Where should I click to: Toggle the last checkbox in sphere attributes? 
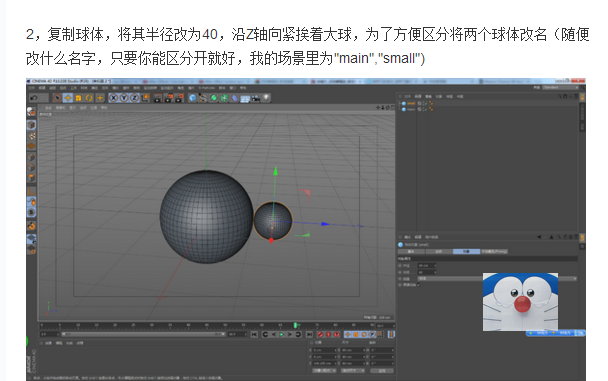pyautogui.click(x=419, y=285)
